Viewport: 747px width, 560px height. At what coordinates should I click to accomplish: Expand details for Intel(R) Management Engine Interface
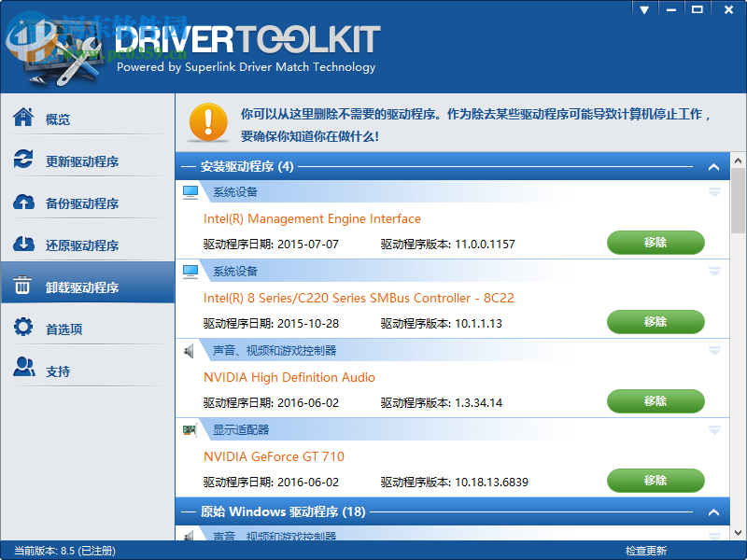point(713,192)
